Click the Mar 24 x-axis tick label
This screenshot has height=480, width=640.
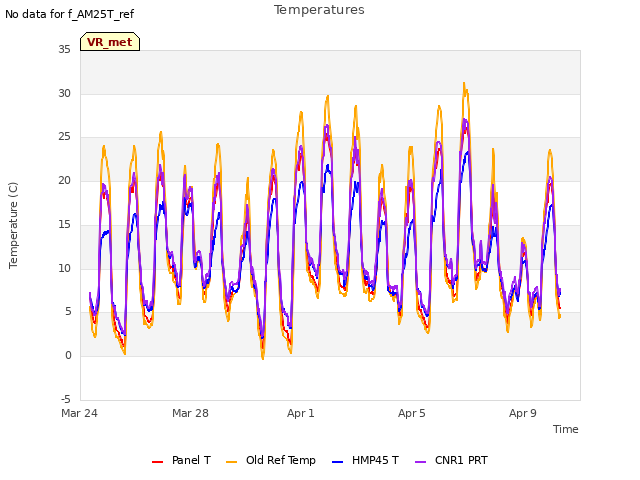click(79, 413)
